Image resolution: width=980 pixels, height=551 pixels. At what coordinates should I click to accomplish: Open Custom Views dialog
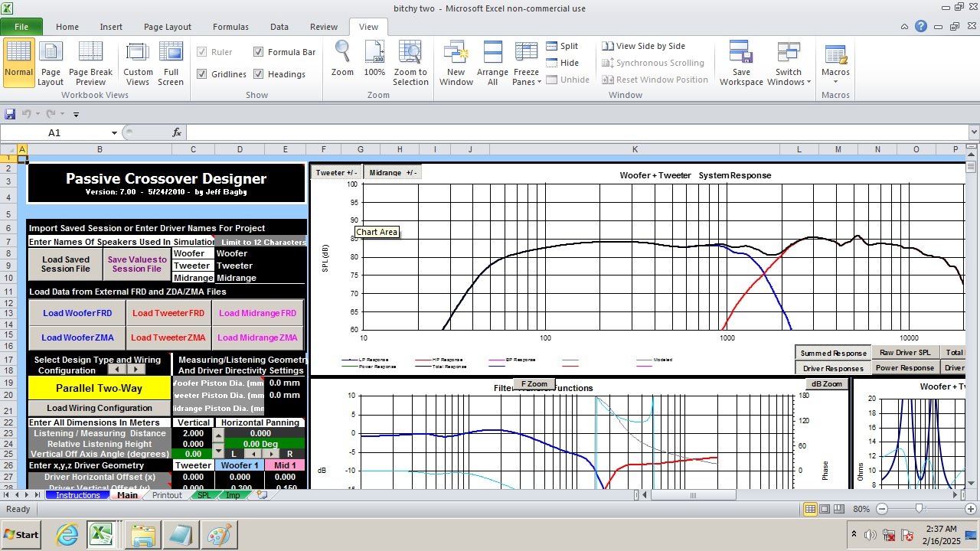click(x=138, y=63)
